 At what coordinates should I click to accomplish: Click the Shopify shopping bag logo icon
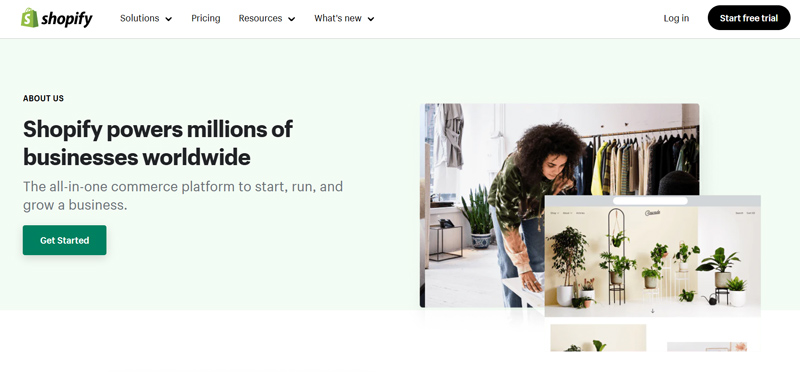click(29, 18)
